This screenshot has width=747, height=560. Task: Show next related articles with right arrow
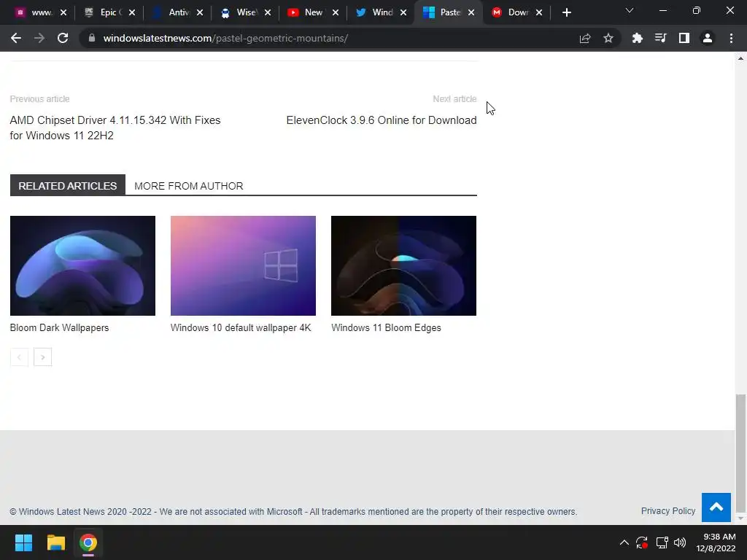[x=43, y=357]
